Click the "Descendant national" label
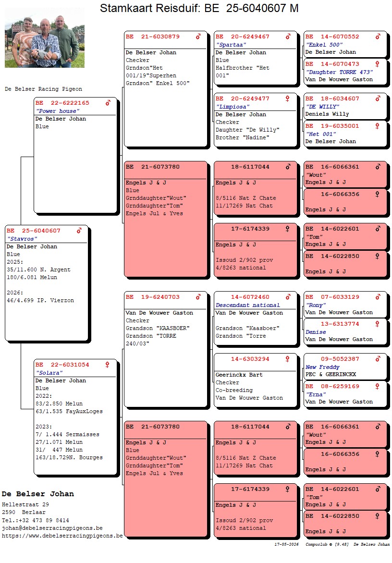This screenshot has height=563, width=392. coord(248,305)
